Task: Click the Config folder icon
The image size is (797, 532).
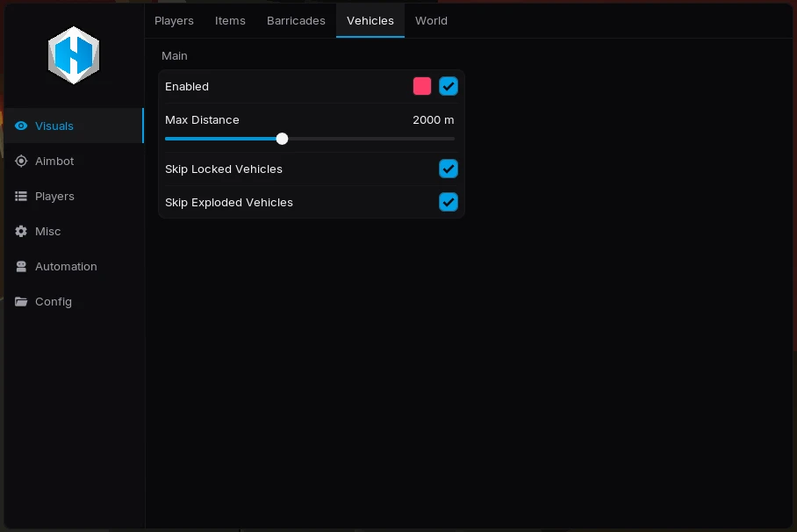Action: click(21, 301)
